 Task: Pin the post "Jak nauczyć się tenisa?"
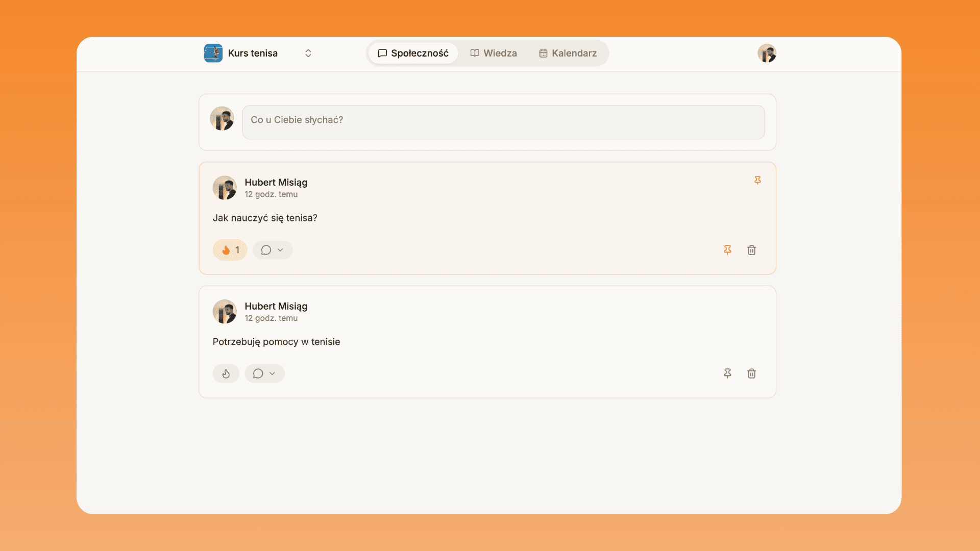[727, 249]
